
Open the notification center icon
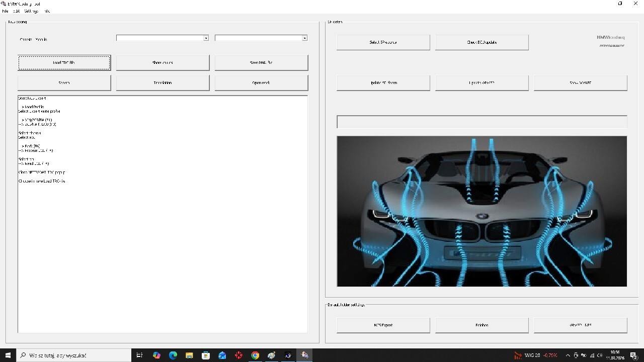click(633, 355)
